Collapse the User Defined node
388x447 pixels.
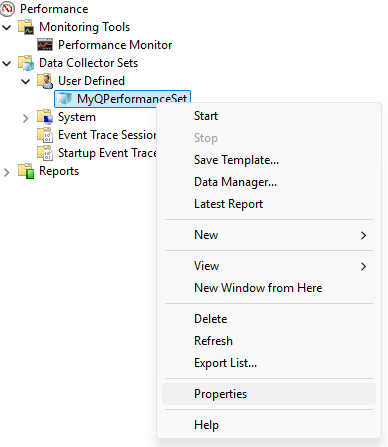[x=26, y=81]
